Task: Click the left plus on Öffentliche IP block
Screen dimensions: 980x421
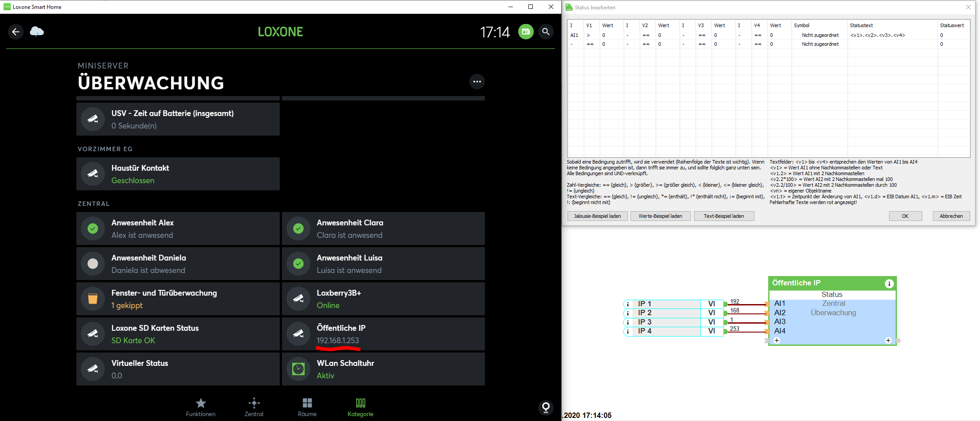Action: (777, 341)
